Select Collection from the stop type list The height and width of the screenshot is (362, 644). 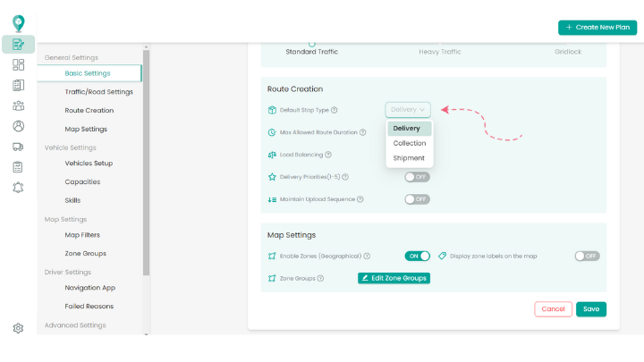tap(409, 143)
